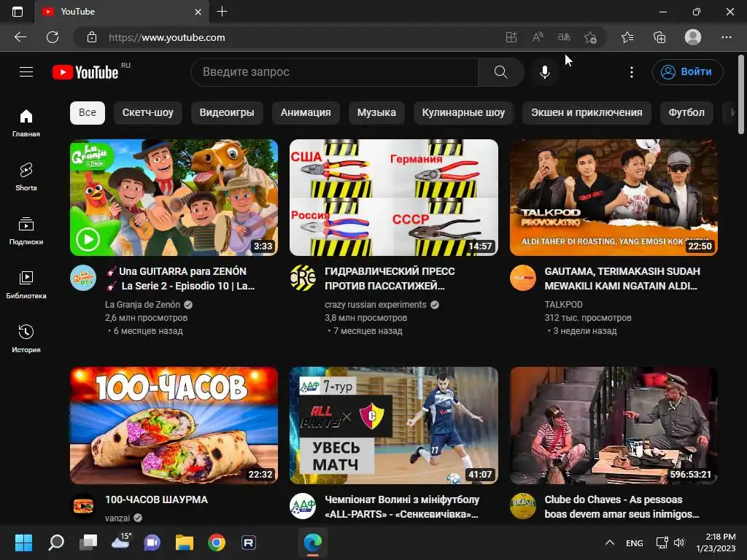The height and width of the screenshot is (560, 747).
Task: Open TALKPOD channel name link
Action: 564,305
